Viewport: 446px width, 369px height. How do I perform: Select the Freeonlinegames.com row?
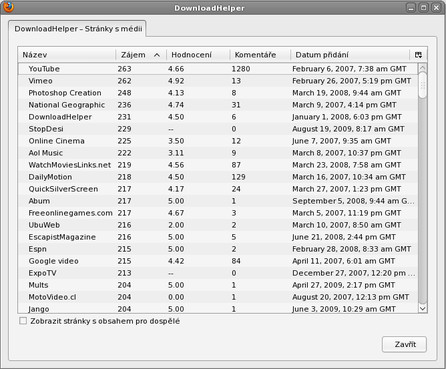pyautogui.click(x=218, y=213)
